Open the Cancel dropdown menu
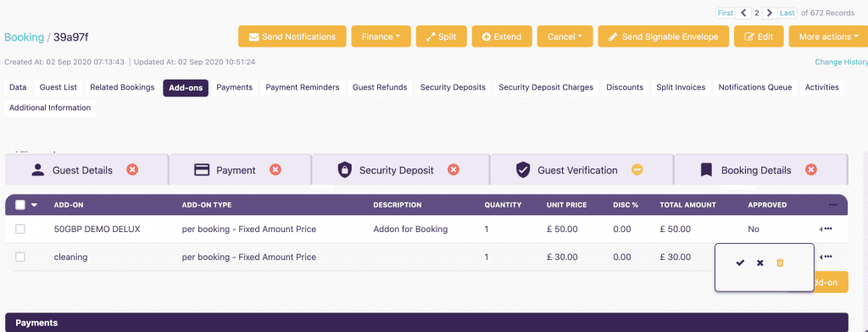The width and height of the screenshot is (868, 332). click(565, 36)
